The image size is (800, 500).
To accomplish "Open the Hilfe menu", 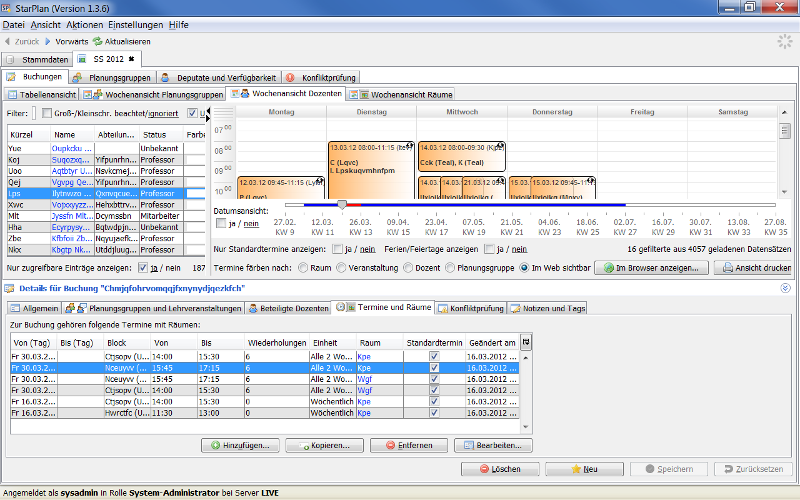I will click(x=179, y=25).
